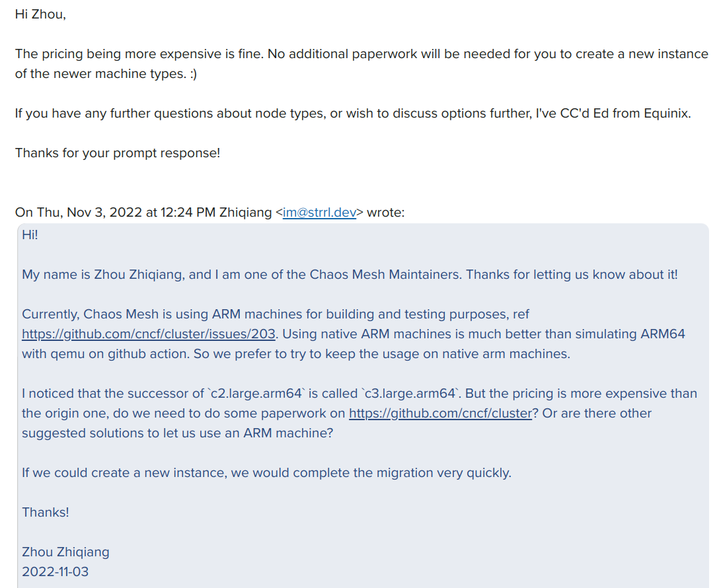This screenshot has height=588, width=721.
Task: Click the word 'c2.large.arm64' in the quote
Action: [256, 394]
